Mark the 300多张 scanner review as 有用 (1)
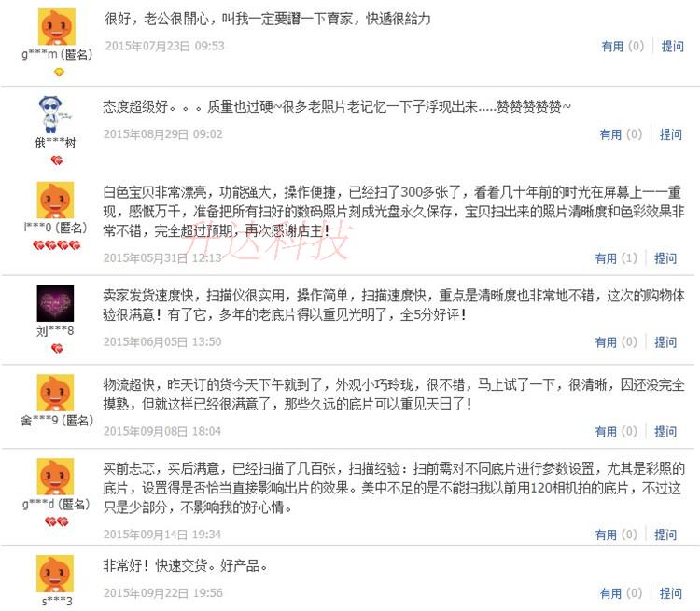Screen dimensions: 700x611 617,258
